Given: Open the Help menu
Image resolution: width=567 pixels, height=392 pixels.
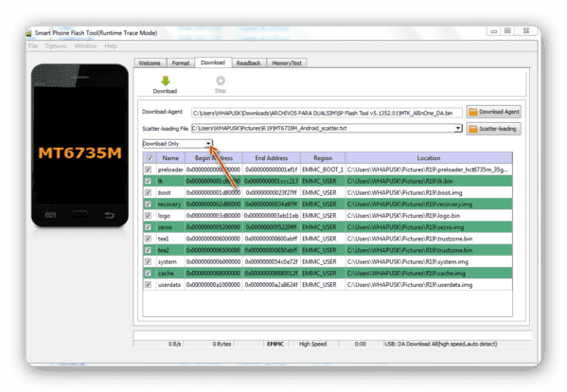Looking at the screenshot, I should tap(111, 46).
